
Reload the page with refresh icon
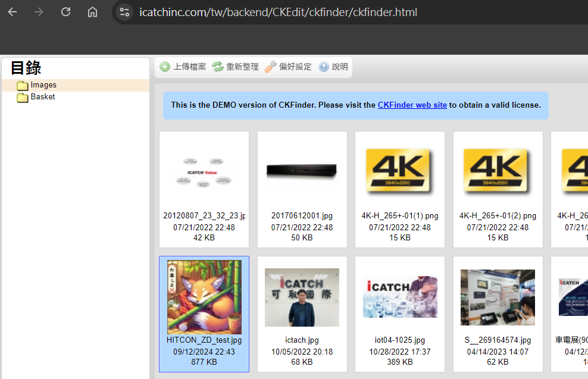(65, 12)
